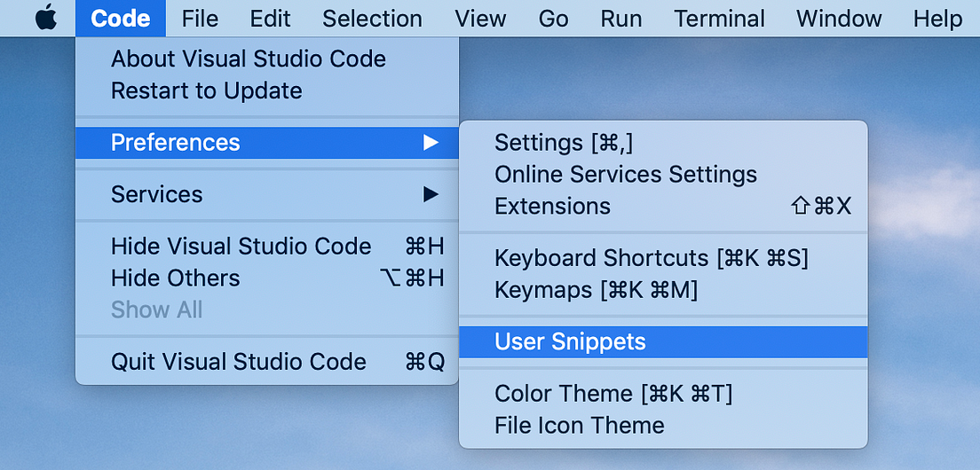Screen dimensions: 980x470
Task: Open the Selection menu
Action: coord(372,18)
